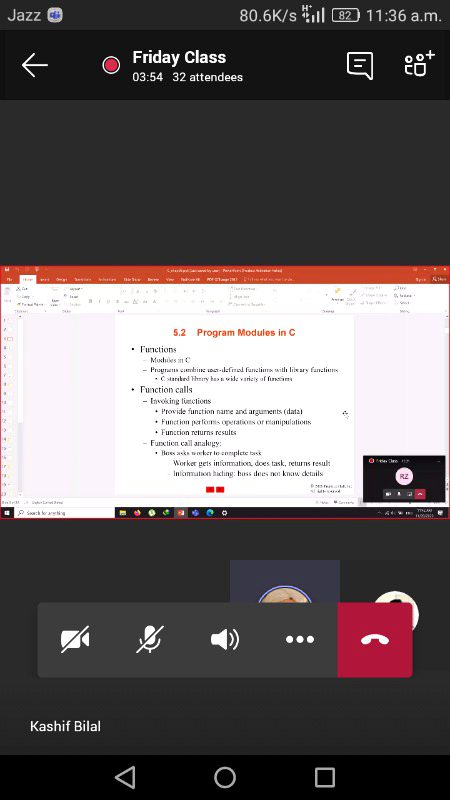Open the three-dot more options menu
Screen dimensions: 450x800
click(x=299, y=639)
